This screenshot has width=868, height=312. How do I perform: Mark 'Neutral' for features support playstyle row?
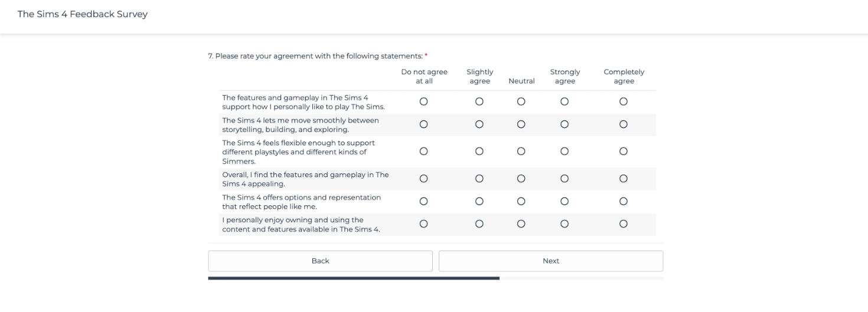(x=521, y=101)
